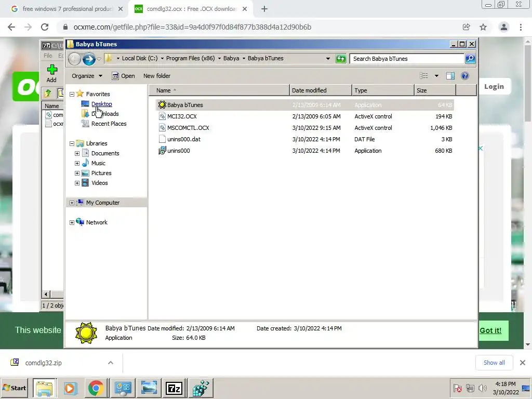532x399 pixels.
Task: Switch to the comdlg32.ocx Chrome tab
Action: [x=191, y=9]
